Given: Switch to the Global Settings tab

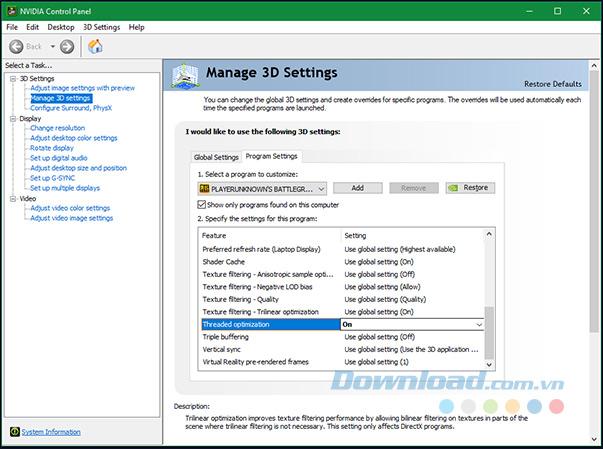Looking at the screenshot, I should point(216,157).
